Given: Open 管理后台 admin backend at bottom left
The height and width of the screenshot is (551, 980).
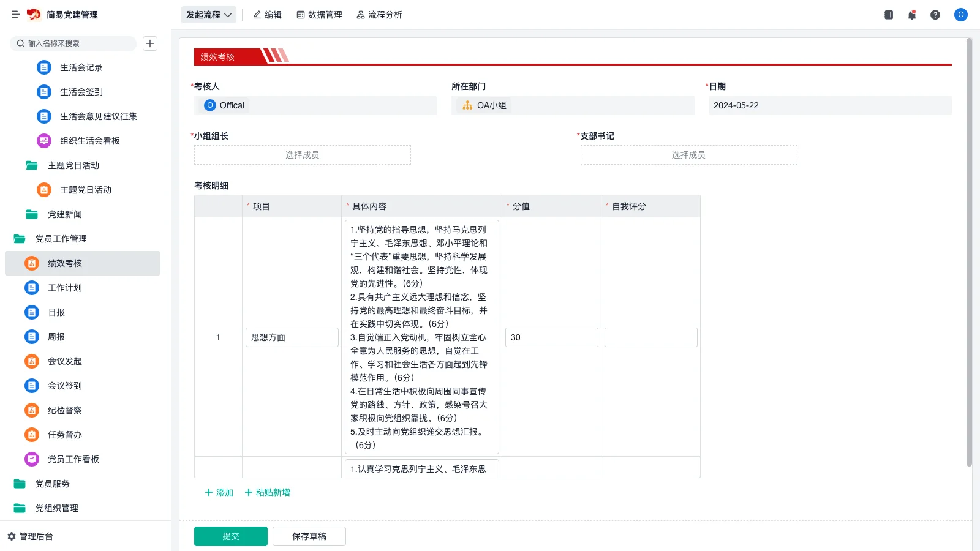Looking at the screenshot, I should tap(32, 536).
